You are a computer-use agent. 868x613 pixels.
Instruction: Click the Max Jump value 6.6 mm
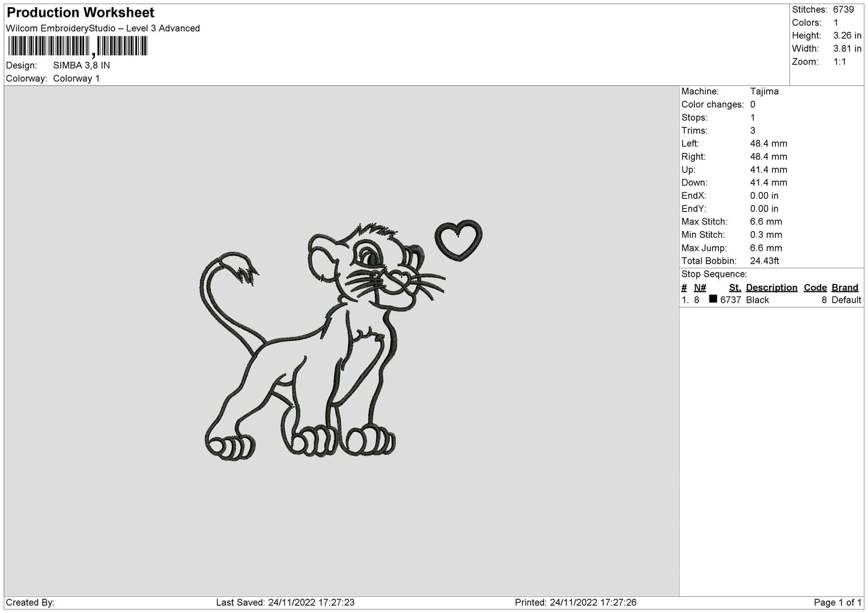coord(766,248)
